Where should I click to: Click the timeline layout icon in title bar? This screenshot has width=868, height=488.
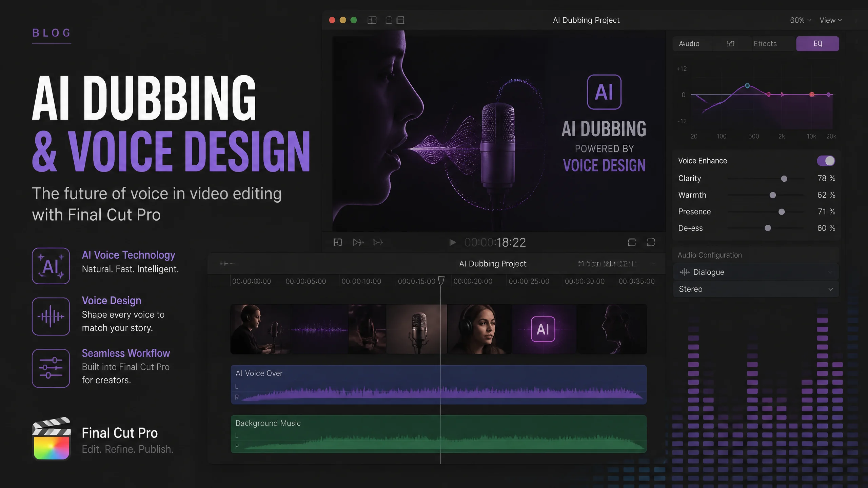tap(389, 20)
